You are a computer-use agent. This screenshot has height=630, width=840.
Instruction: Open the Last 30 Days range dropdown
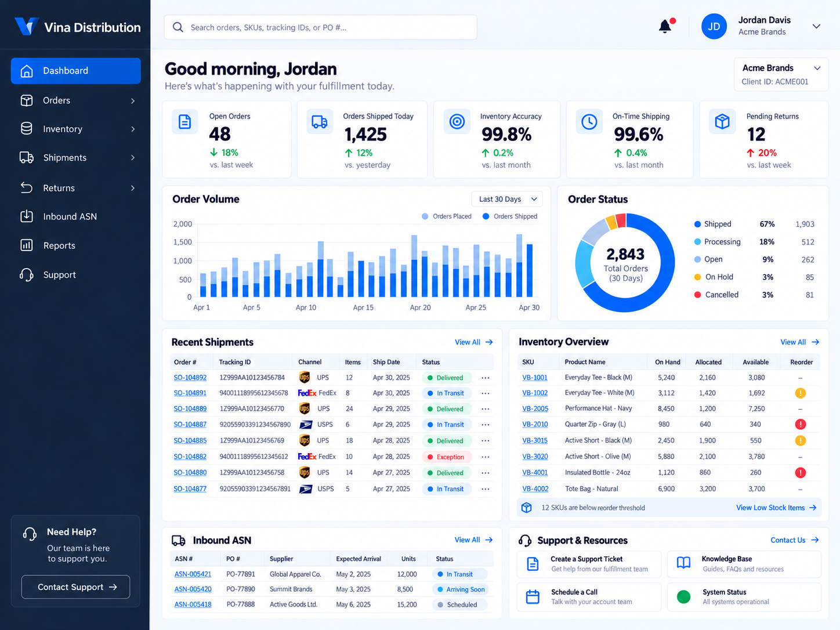pos(507,199)
